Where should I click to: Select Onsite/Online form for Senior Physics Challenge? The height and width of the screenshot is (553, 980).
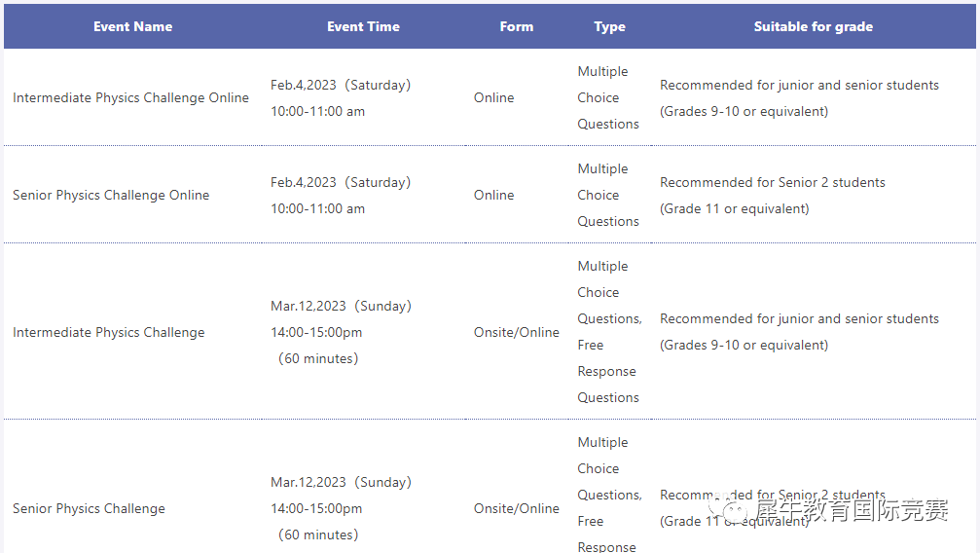point(516,508)
